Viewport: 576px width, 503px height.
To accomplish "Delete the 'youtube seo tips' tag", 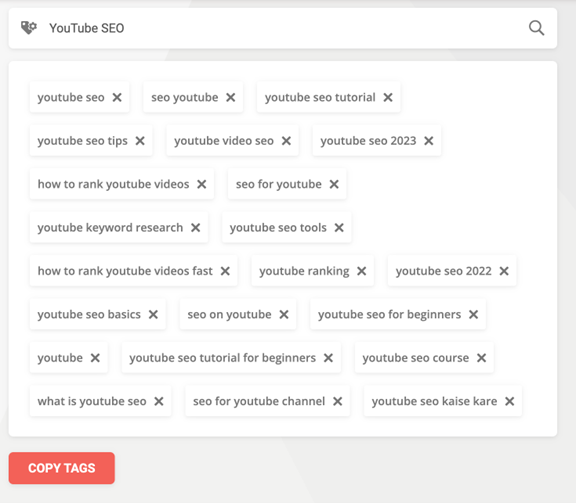I will tap(140, 141).
